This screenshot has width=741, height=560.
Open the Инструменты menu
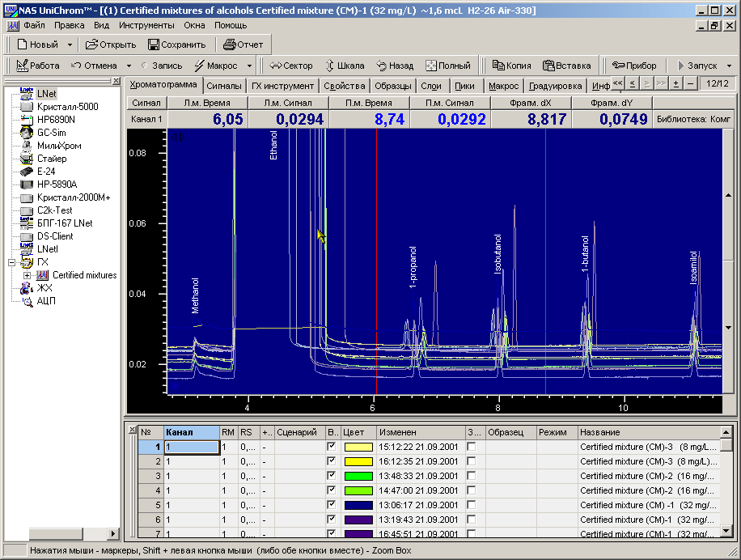146,26
